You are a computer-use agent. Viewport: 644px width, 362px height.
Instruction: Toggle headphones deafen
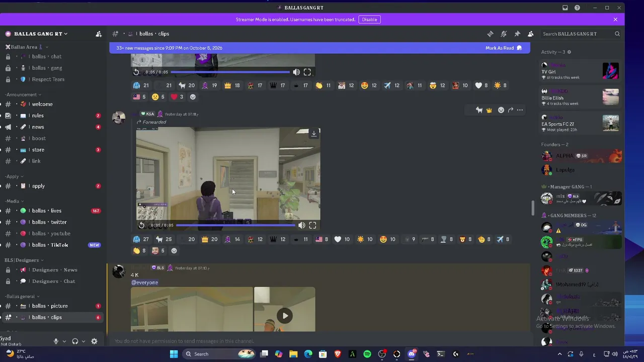[75, 341]
